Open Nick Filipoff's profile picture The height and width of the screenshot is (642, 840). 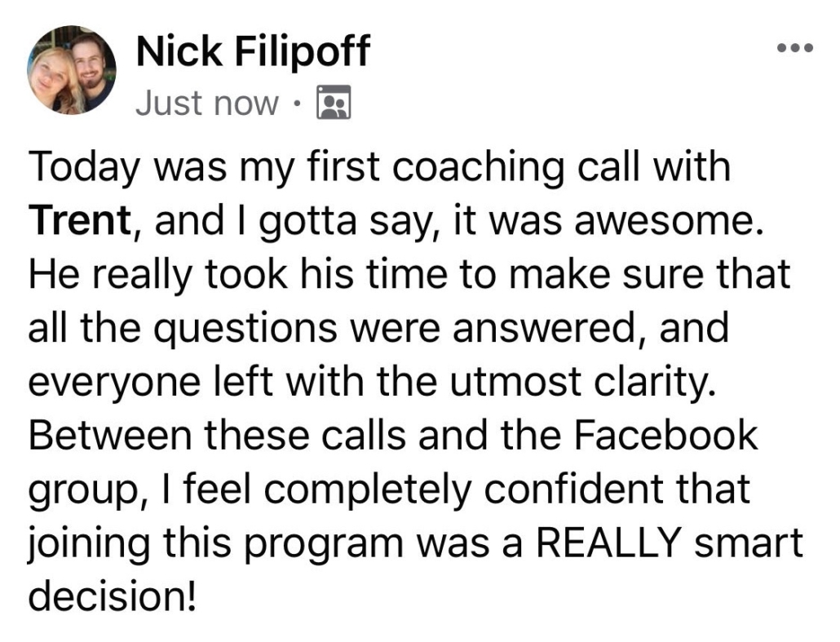(x=72, y=69)
